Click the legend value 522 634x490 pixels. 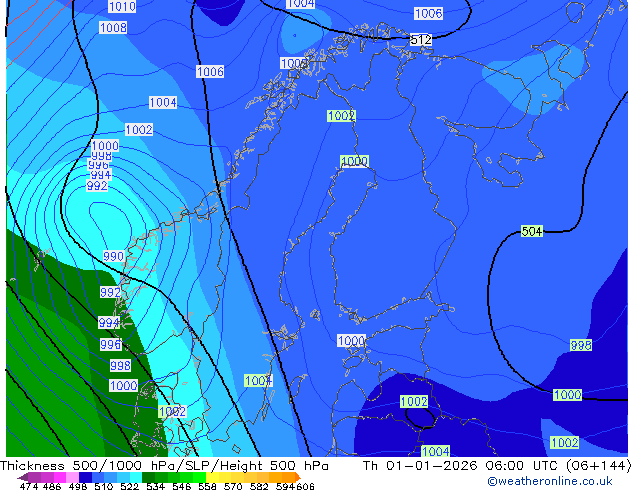(129, 486)
